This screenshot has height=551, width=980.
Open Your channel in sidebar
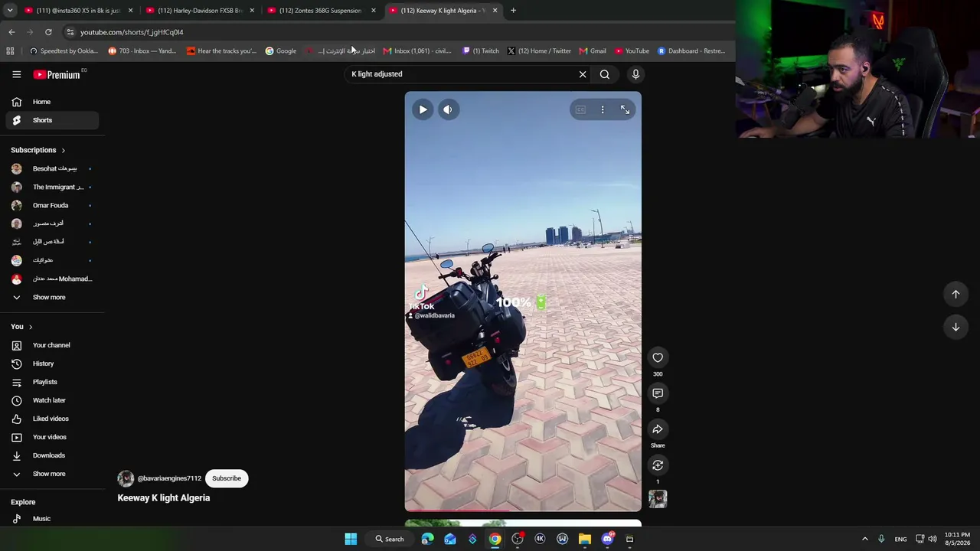(52, 345)
